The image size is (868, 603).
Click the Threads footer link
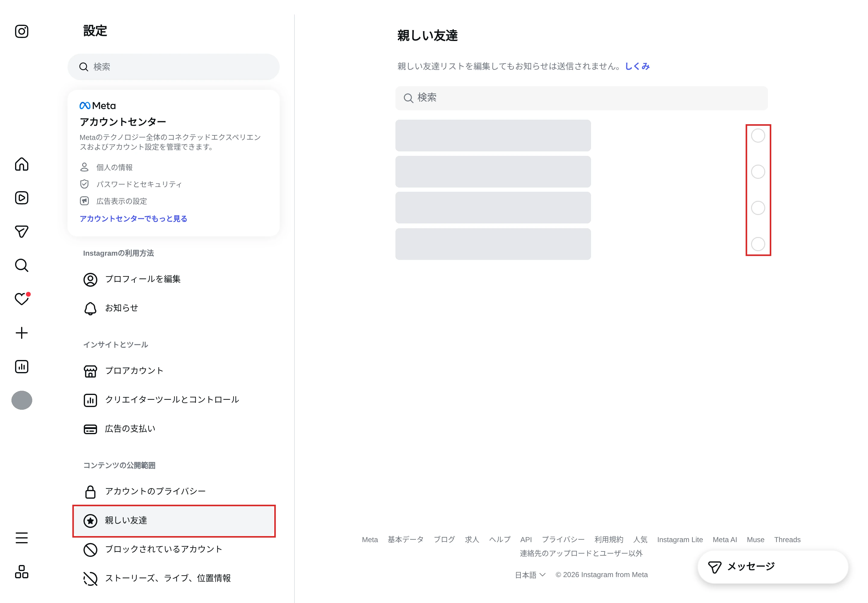[787, 539]
